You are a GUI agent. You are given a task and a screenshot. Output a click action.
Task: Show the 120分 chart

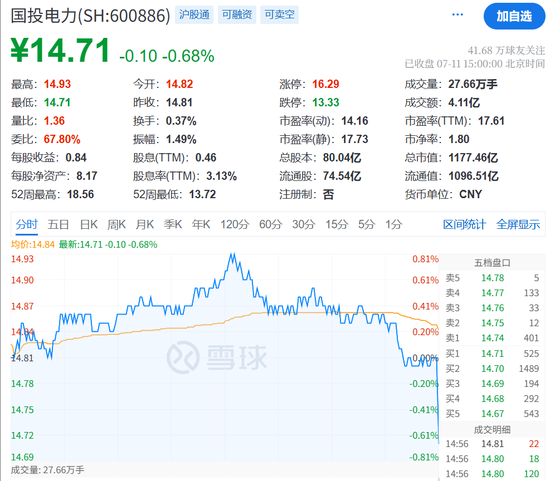point(235,224)
